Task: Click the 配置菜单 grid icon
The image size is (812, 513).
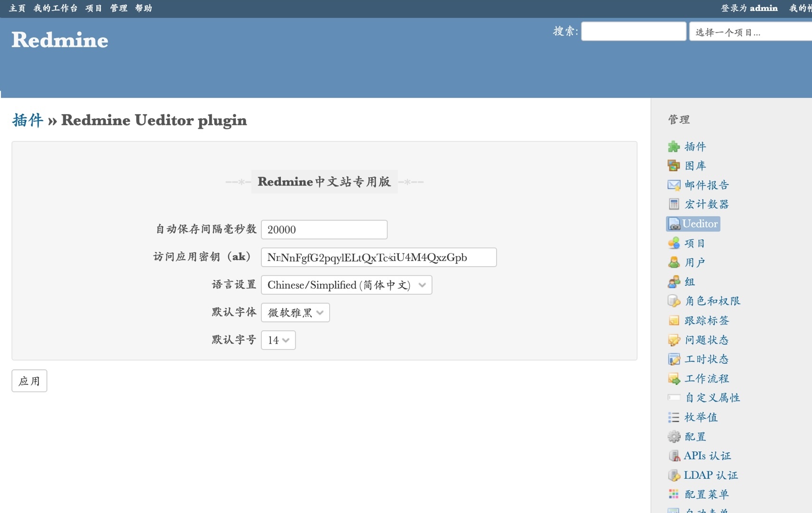Action: [x=674, y=494]
